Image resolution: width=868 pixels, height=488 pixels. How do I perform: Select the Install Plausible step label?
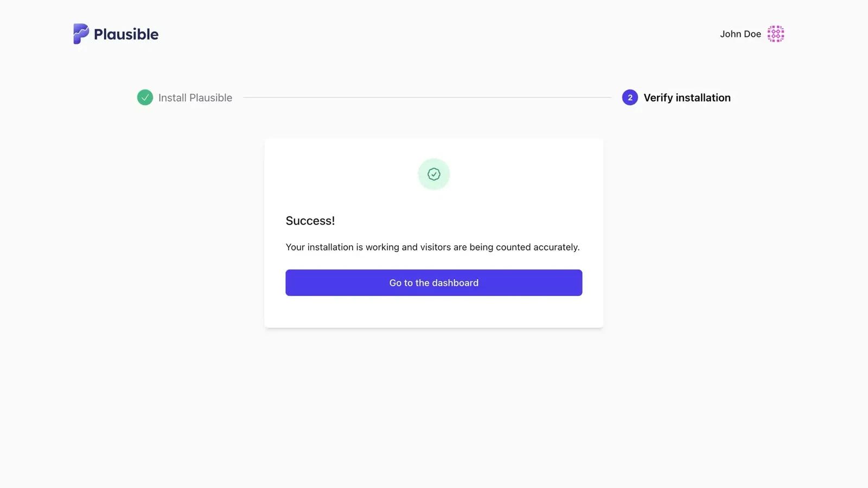[195, 98]
